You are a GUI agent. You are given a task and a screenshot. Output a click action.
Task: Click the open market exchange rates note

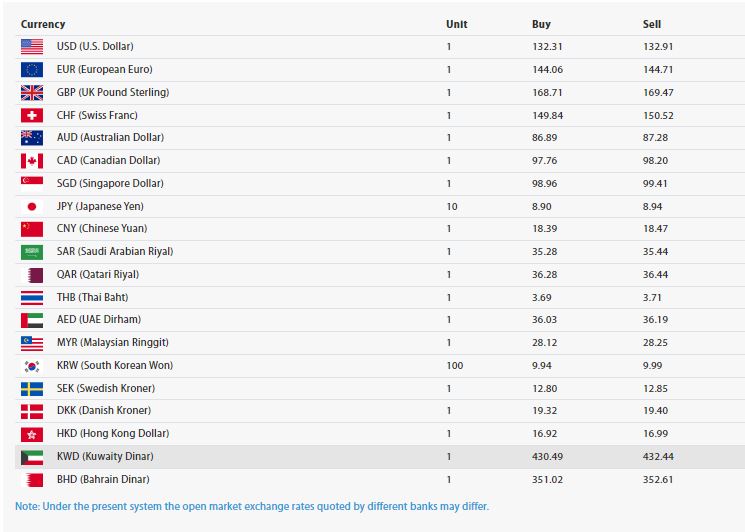[252, 506]
